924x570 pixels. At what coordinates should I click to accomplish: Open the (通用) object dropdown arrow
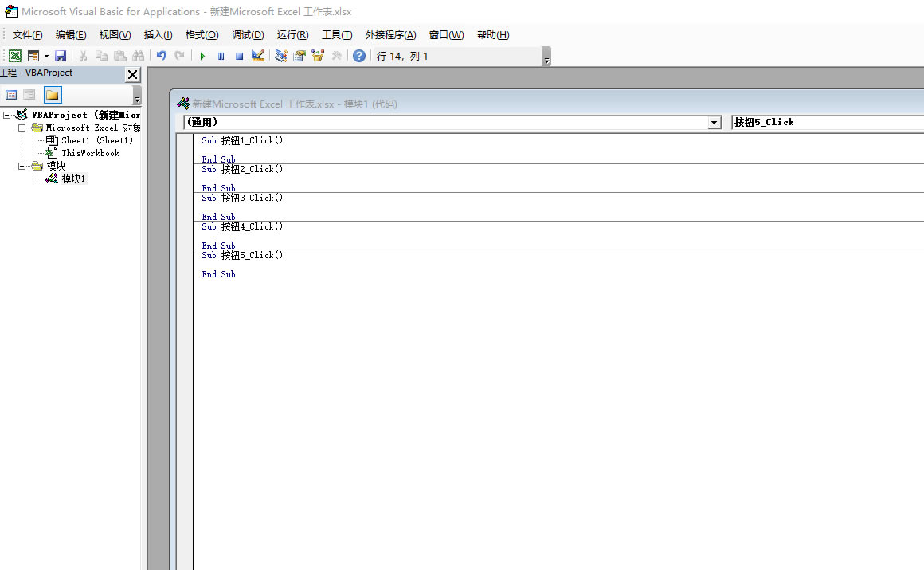point(715,123)
